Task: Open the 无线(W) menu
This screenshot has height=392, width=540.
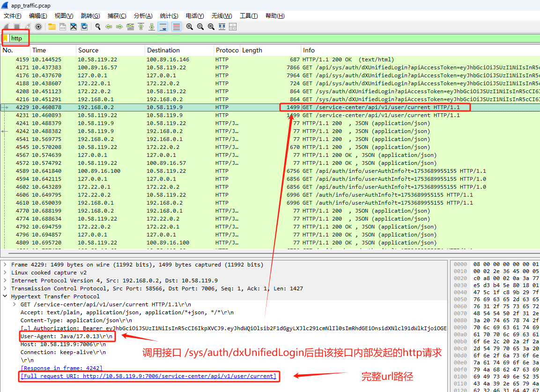Action: [222, 16]
